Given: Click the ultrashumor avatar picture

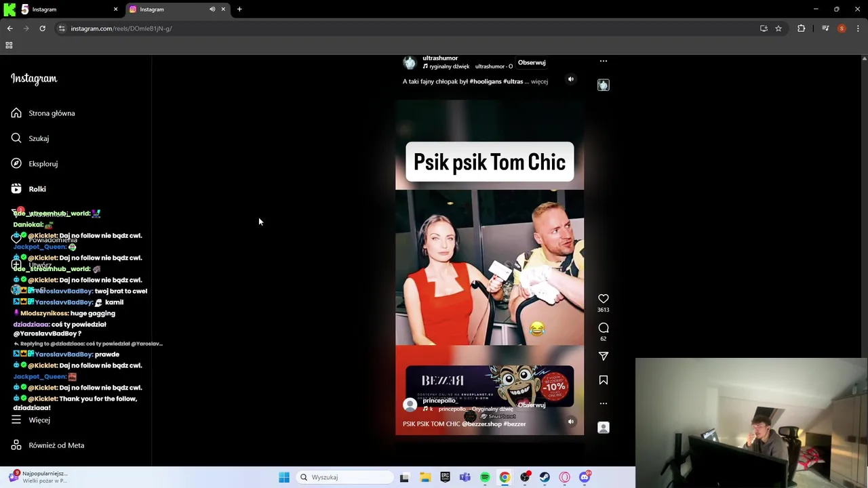Looking at the screenshot, I should coord(410,62).
